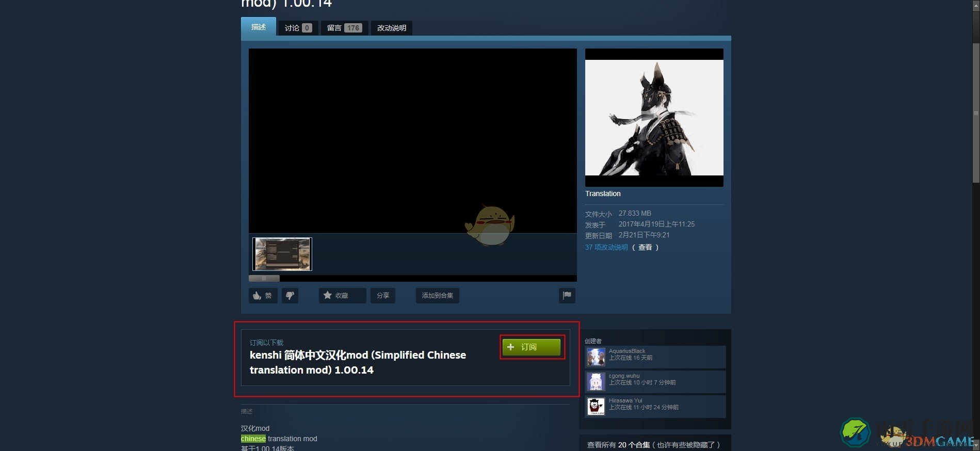Screen dimensions: 980x451
Task: Click the highlighted chinese tag text
Action: tap(253, 439)
